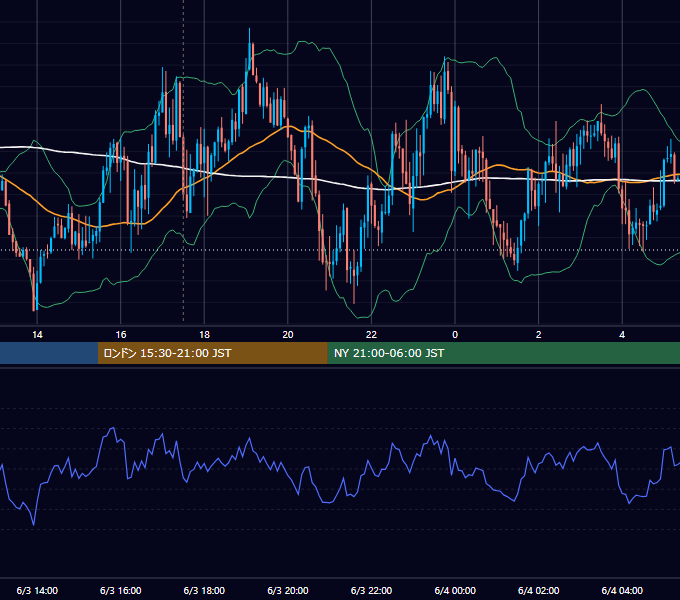This screenshot has height=600, width=680.
Task: Click the '20' hour label on price chart axis
Action: point(288,335)
